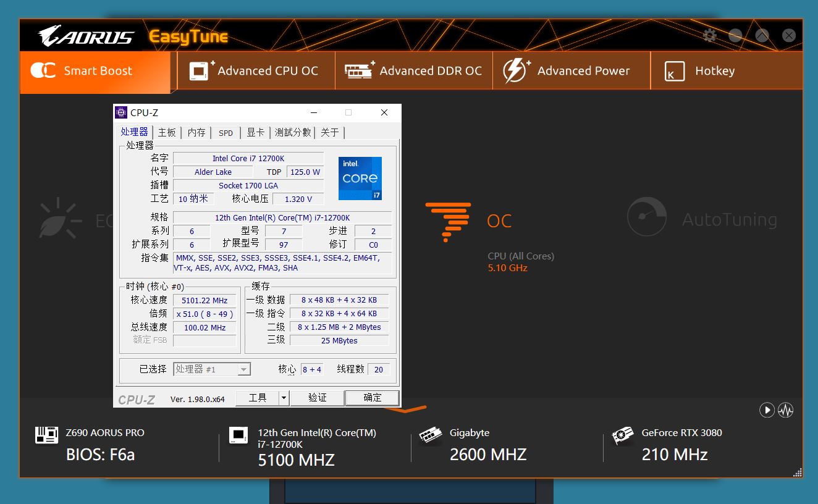The image size is (818, 504).
Task: Click the 2600 MHZ memory speed text
Action: click(488, 455)
